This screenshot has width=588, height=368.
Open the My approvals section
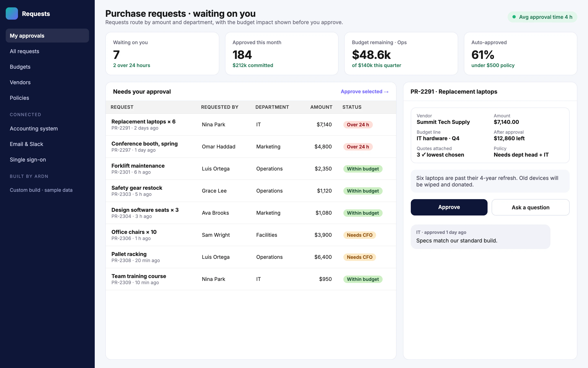47,36
